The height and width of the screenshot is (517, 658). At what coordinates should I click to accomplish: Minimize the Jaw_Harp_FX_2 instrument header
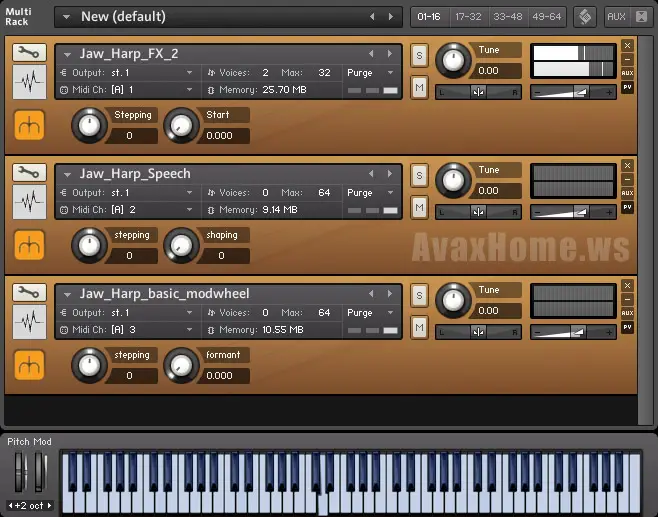click(627, 59)
